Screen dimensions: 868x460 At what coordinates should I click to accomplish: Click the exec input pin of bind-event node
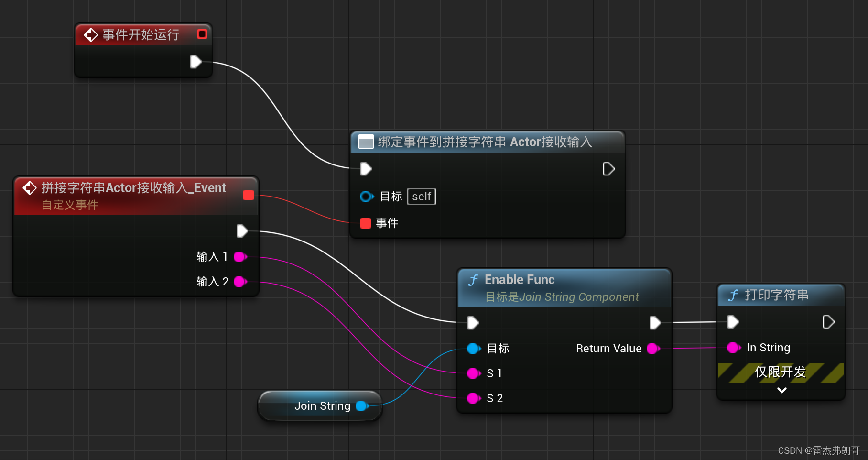(x=366, y=169)
